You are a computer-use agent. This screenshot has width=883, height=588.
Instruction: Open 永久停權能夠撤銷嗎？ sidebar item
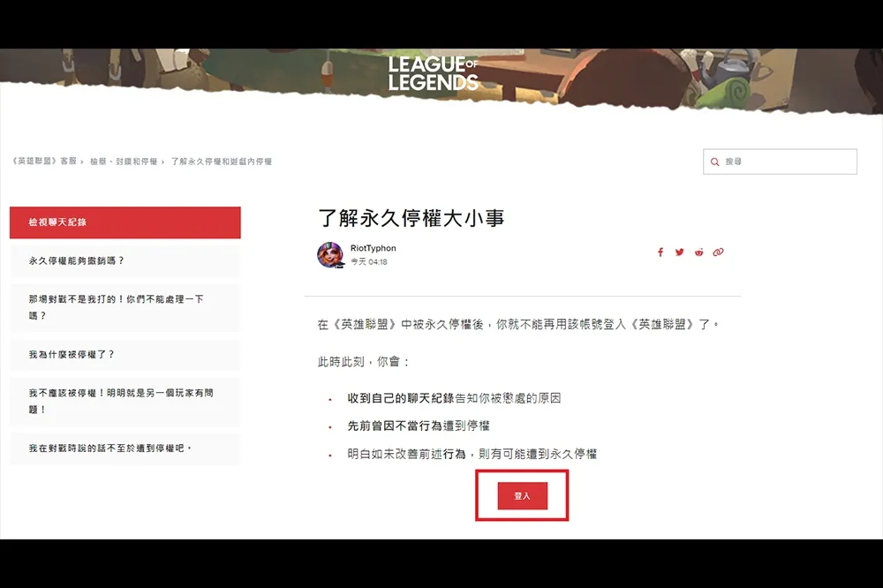pos(125,260)
